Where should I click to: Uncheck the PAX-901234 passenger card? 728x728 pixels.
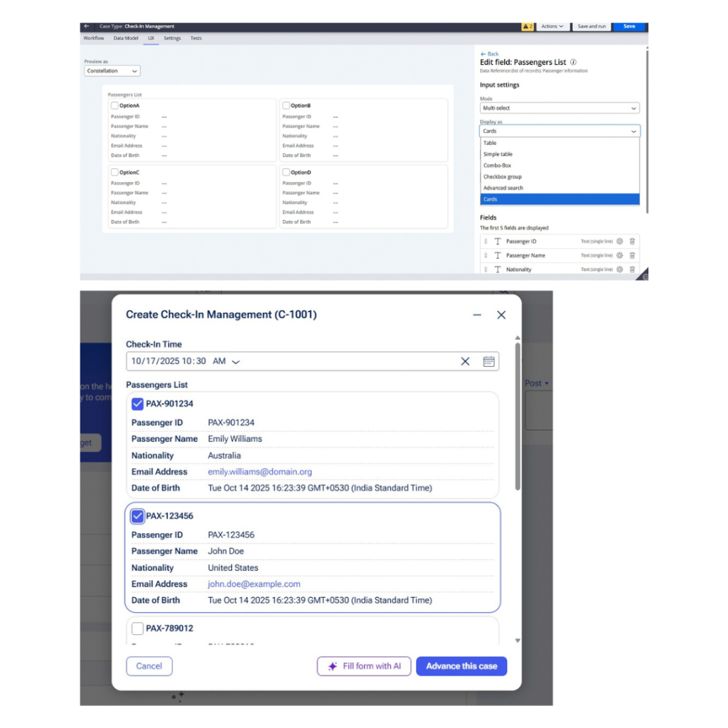coord(138,404)
